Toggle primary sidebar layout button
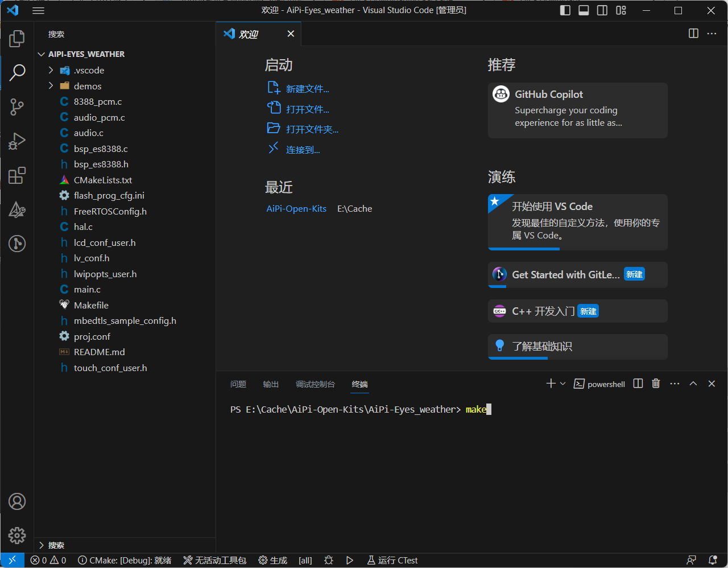 (x=565, y=10)
